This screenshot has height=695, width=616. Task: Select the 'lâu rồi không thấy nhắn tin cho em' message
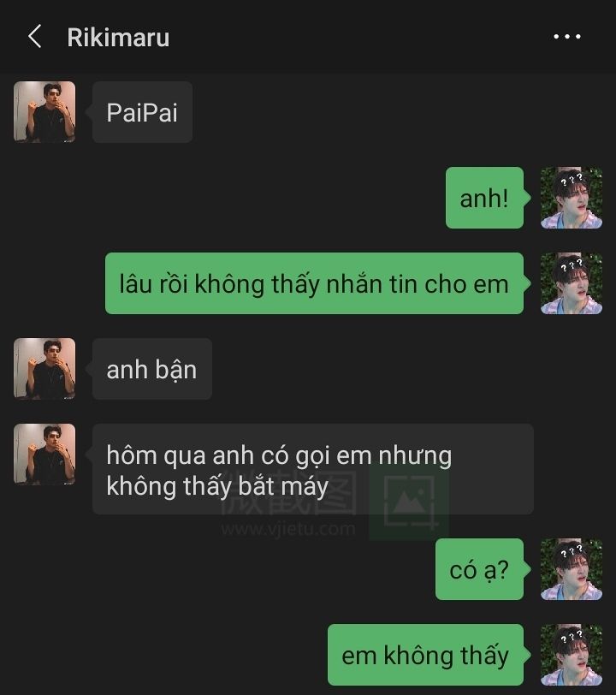314,283
